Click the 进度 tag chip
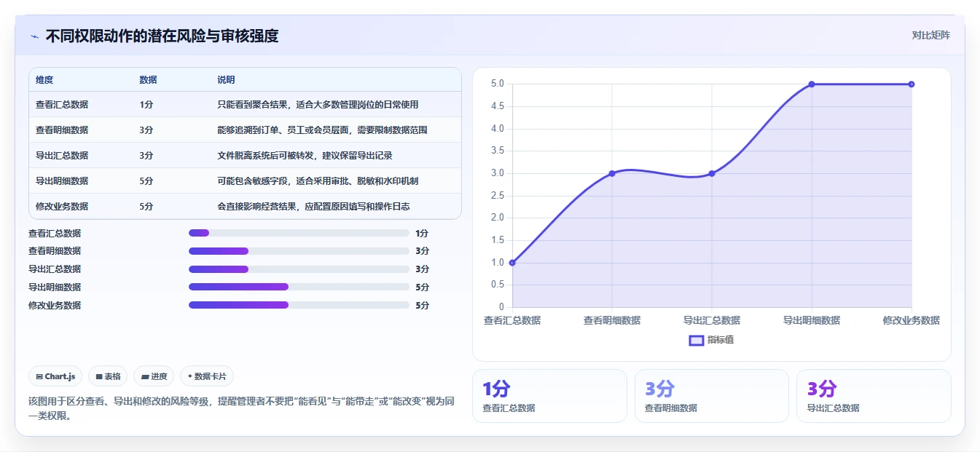The width and height of the screenshot is (980, 452). [x=154, y=376]
